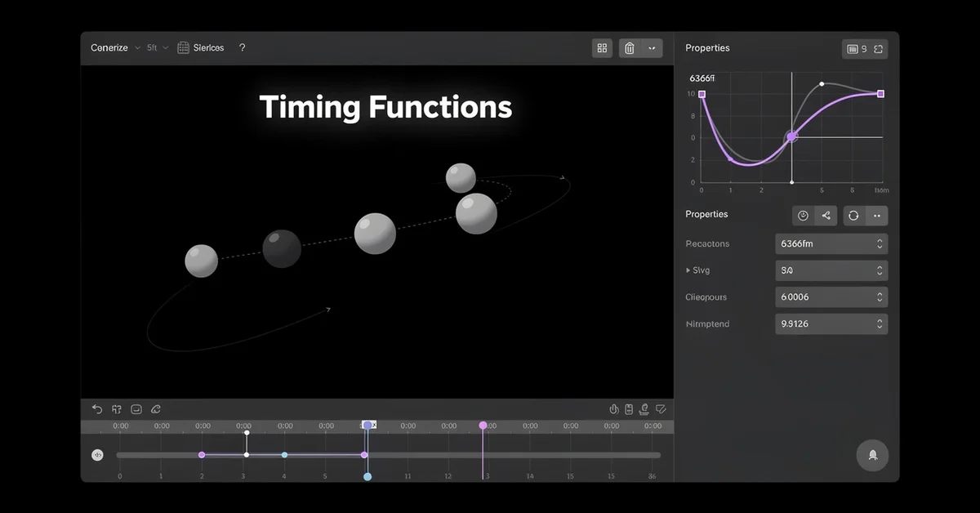Open the more options button beside trash
The width and height of the screenshot is (980, 513).
tap(652, 48)
